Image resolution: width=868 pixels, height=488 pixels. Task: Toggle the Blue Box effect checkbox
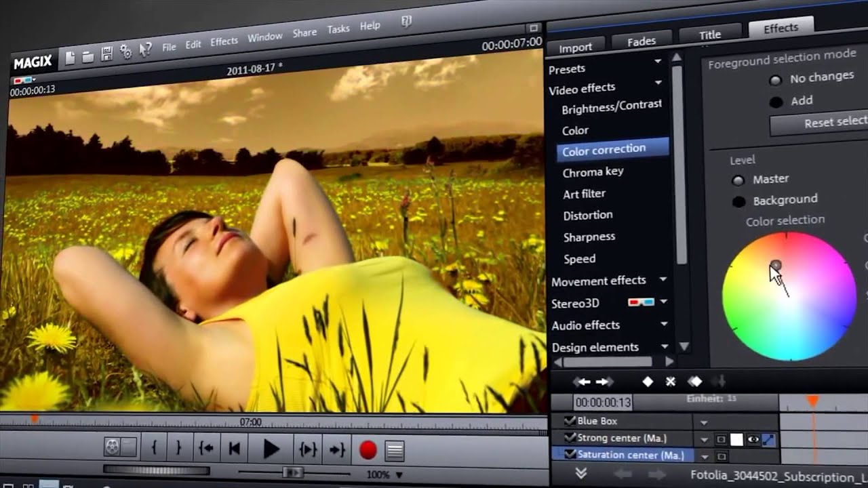[x=570, y=421]
